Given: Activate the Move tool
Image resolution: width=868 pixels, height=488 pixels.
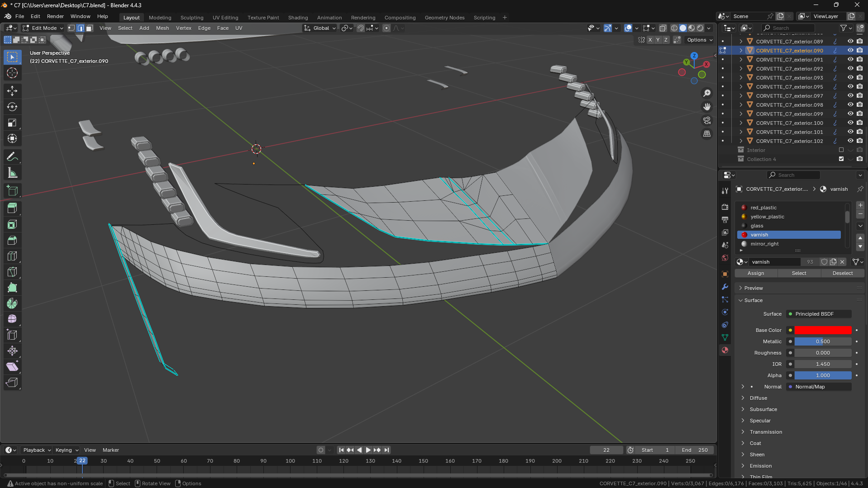Looking at the screenshot, I should point(12,91).
